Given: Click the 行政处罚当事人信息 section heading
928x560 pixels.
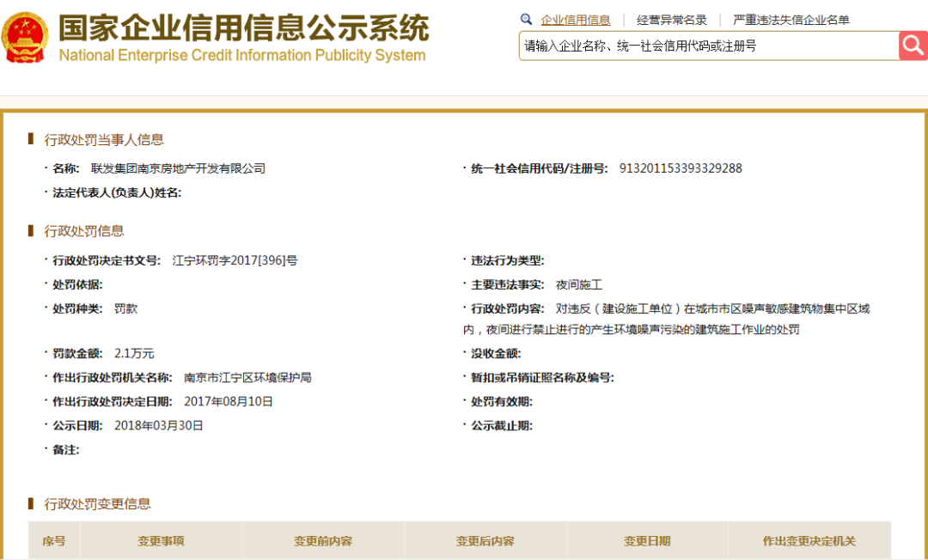Looking at the screenshot, I should [104, 139].
